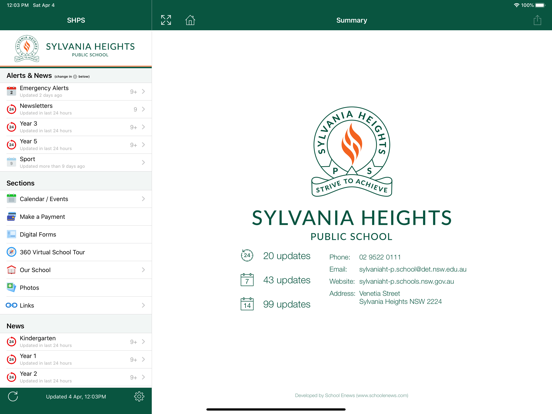Tap the Year 2 news label
This screenshot has width=552, height=414.
pyautogui.click(x=28, y=374)
